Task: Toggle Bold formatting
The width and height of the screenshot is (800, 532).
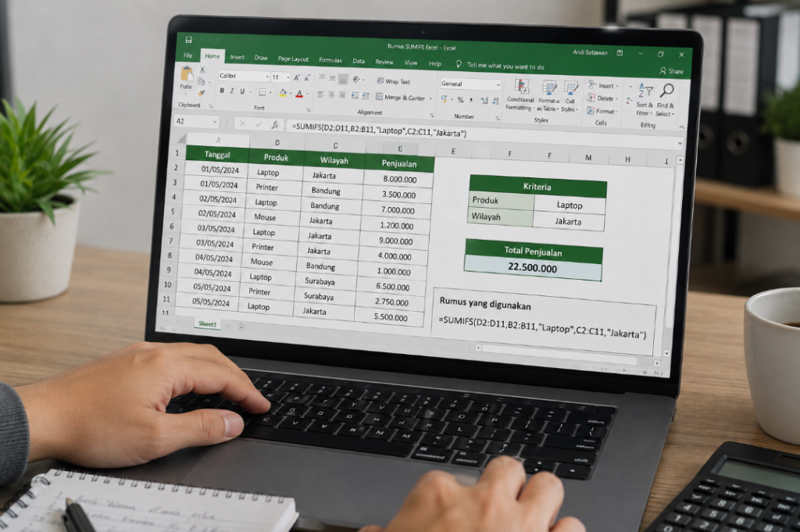Action: click(222, 91)
